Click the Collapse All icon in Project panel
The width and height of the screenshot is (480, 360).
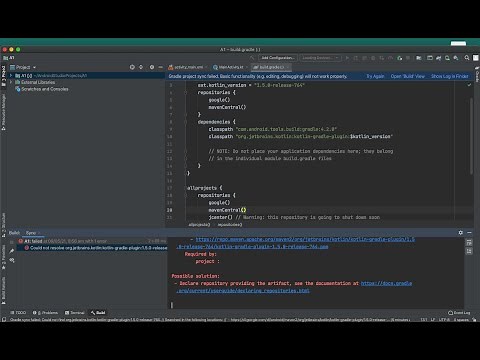(x=141, y=67)
